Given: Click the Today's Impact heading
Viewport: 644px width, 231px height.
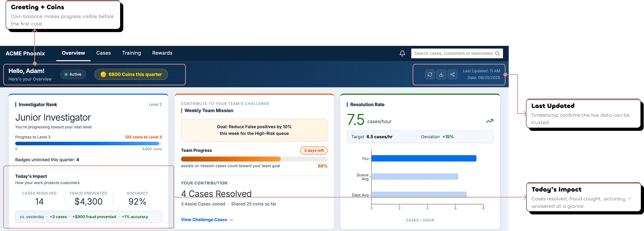Looking at the screenshot, I should 31,176.
